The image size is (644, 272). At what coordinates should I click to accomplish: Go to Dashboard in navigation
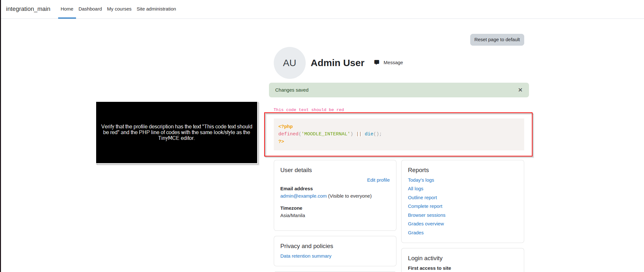pyautogui.click(x=90, y=9)
